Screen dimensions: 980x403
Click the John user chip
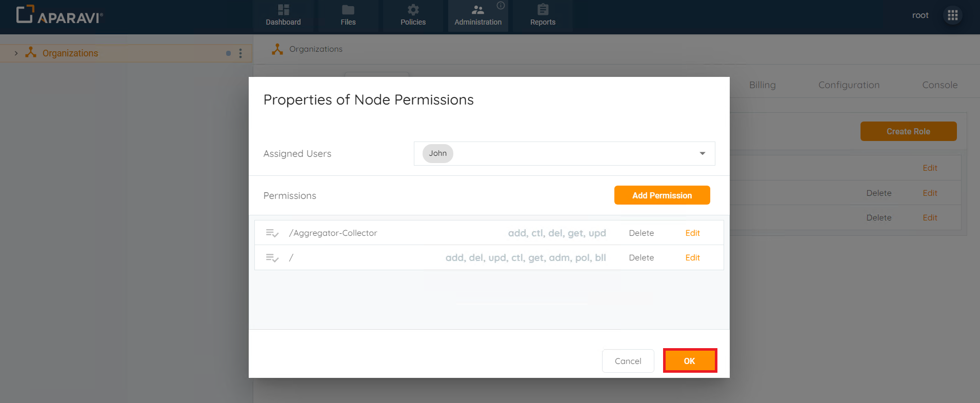tap(437, 153)
